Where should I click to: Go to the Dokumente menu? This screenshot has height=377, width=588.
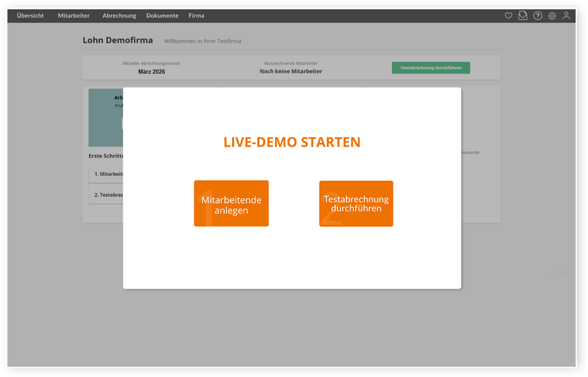tap(162, 16)
